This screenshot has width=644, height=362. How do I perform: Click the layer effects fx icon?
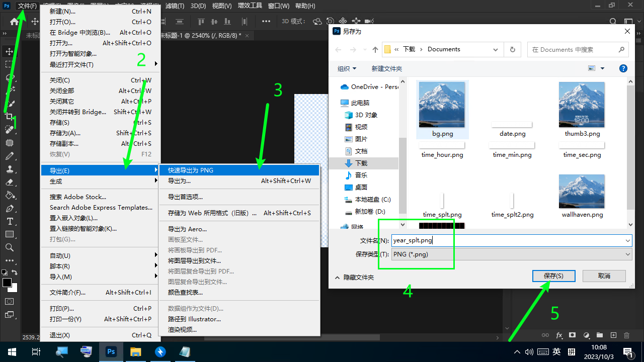[x=559, y=335]
